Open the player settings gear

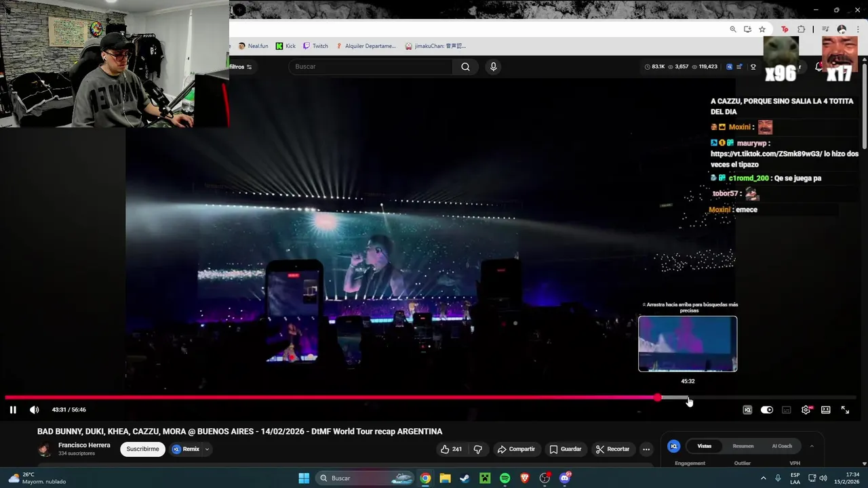click(806, 409)
